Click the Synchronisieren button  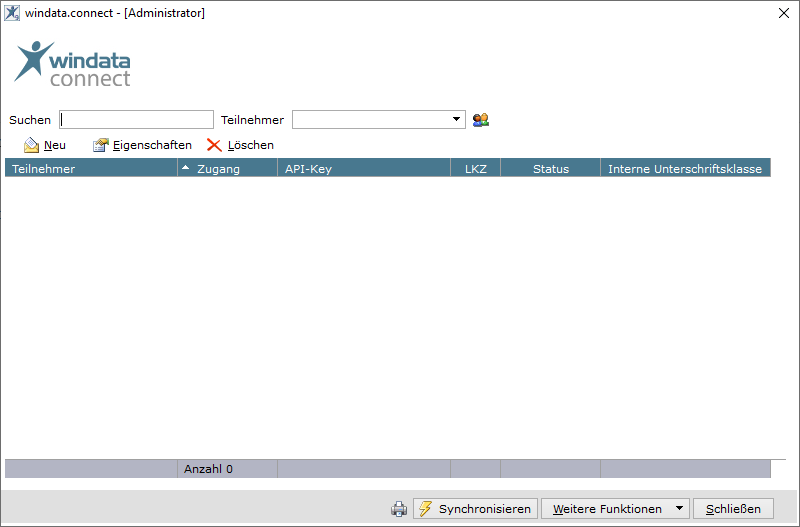coord(476,509)
